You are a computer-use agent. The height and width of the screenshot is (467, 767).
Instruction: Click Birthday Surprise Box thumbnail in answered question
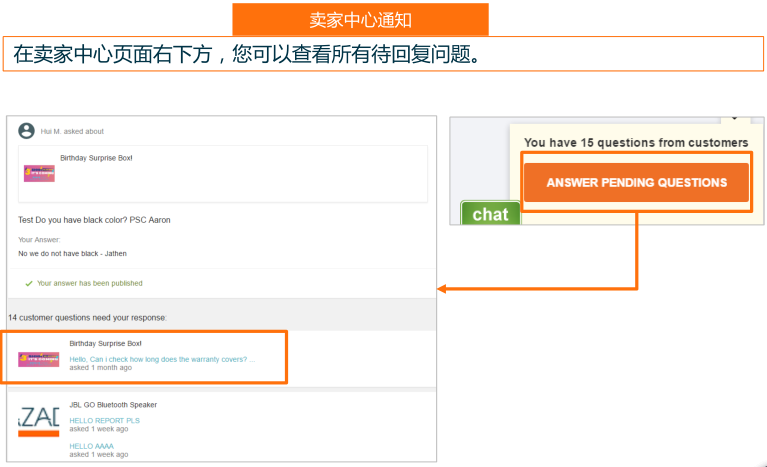(x=39, y=174)
